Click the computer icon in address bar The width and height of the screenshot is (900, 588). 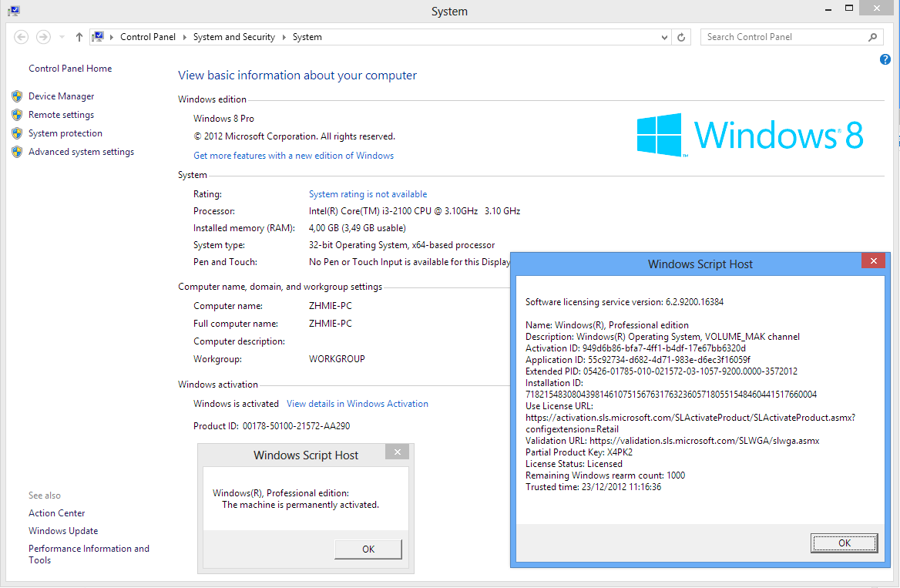(98, 37)
